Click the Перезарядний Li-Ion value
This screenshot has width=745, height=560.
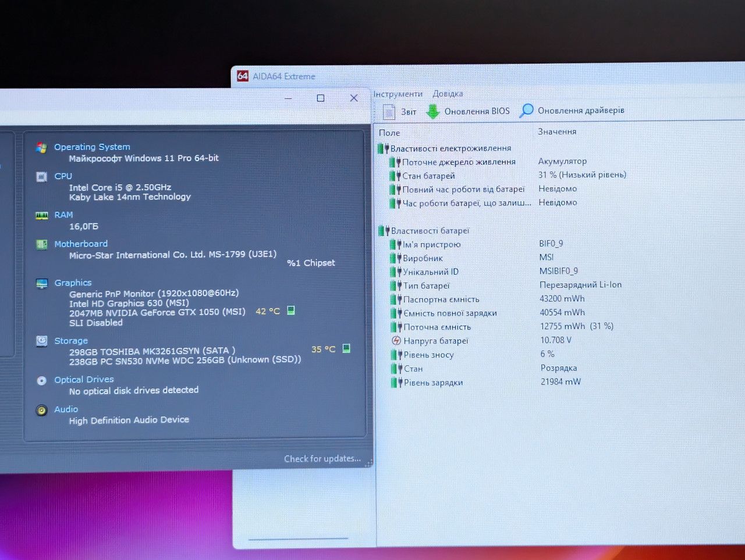pos(580,284)
